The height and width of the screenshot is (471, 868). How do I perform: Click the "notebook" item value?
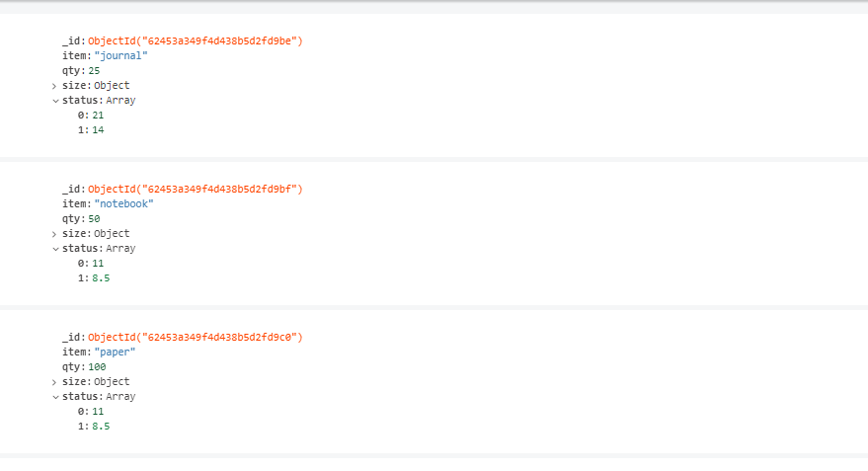coord(124,204)
